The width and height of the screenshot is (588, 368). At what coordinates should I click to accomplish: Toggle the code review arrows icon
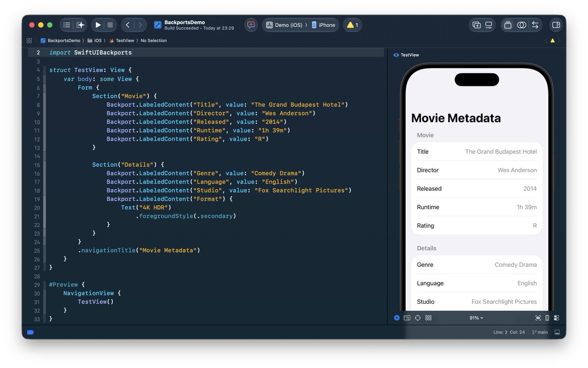pos(535,25)
